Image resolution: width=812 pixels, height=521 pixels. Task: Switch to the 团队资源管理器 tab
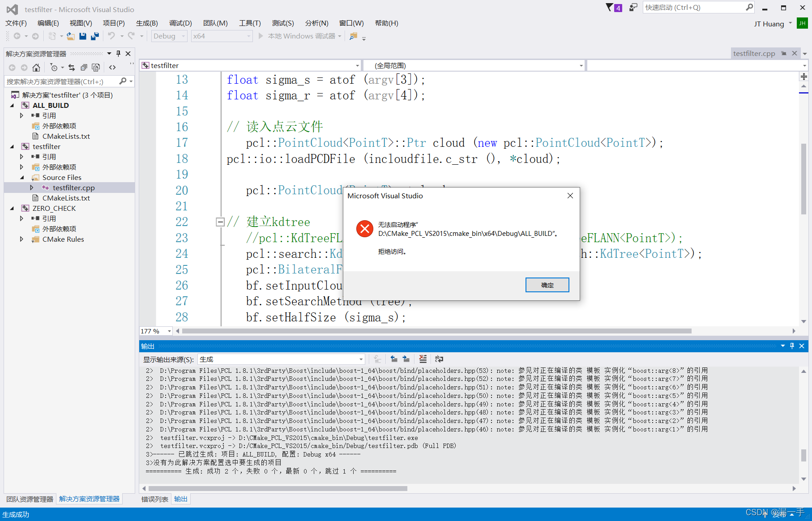[x=30, y=499]
